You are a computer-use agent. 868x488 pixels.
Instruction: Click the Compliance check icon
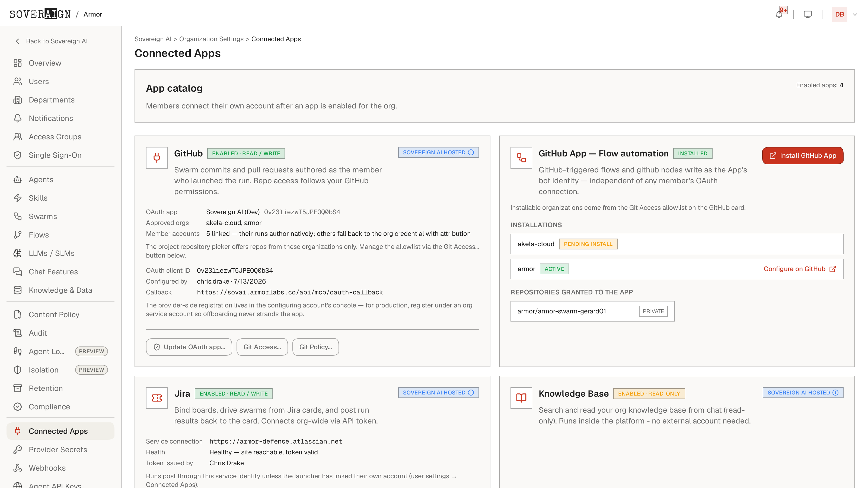(x=18, y=407)
